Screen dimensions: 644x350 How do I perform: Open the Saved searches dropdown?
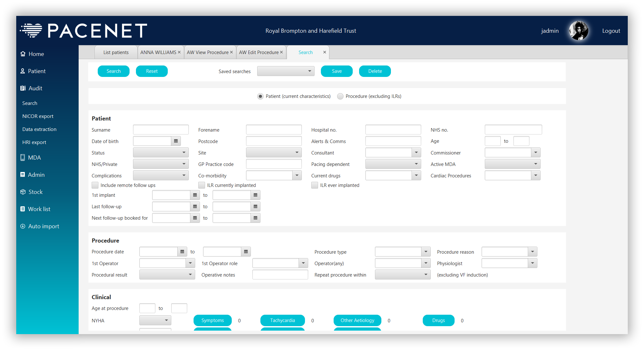point(286,71)
